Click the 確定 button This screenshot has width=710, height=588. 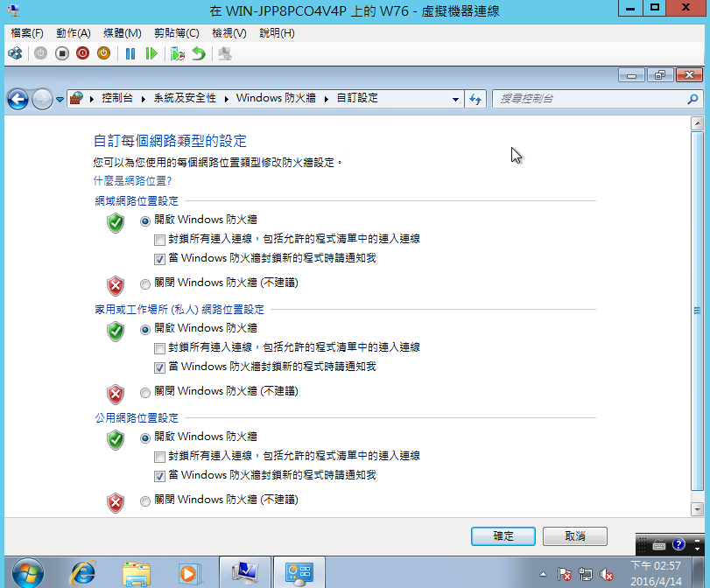click(503, 535)
